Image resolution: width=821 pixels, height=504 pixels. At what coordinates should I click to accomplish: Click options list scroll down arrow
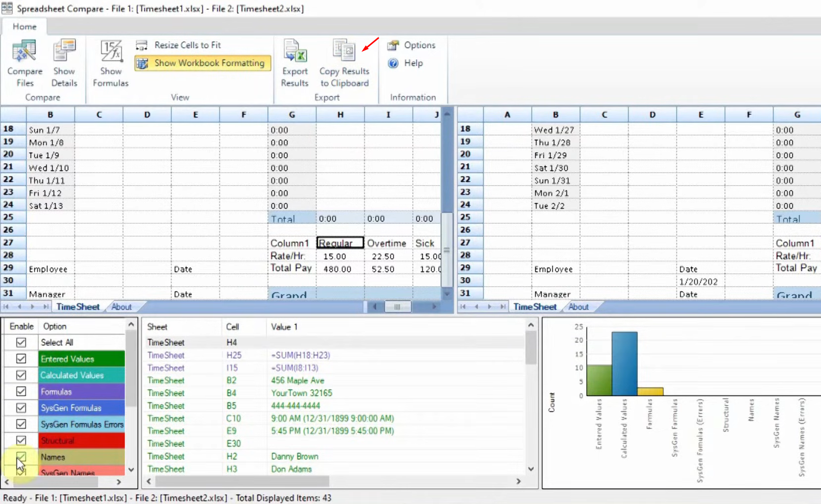(x=131, y=469)
